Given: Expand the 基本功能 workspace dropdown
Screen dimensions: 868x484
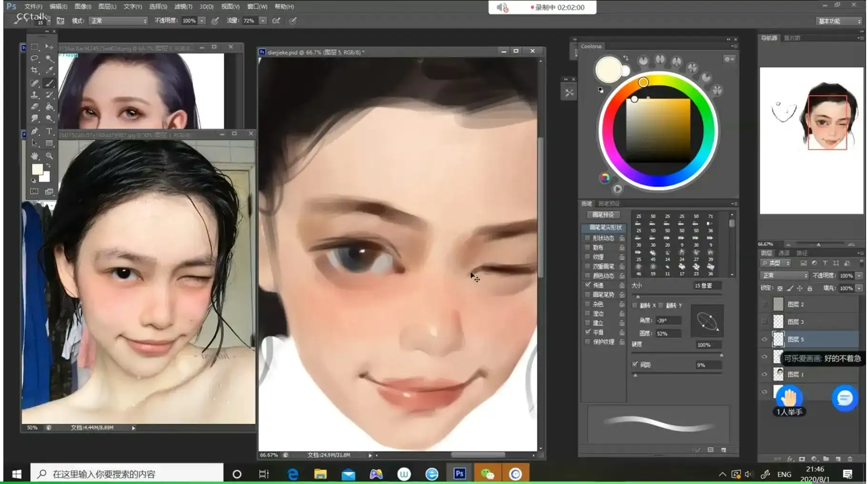Looking at the screenshot, I should coord(839,21).
